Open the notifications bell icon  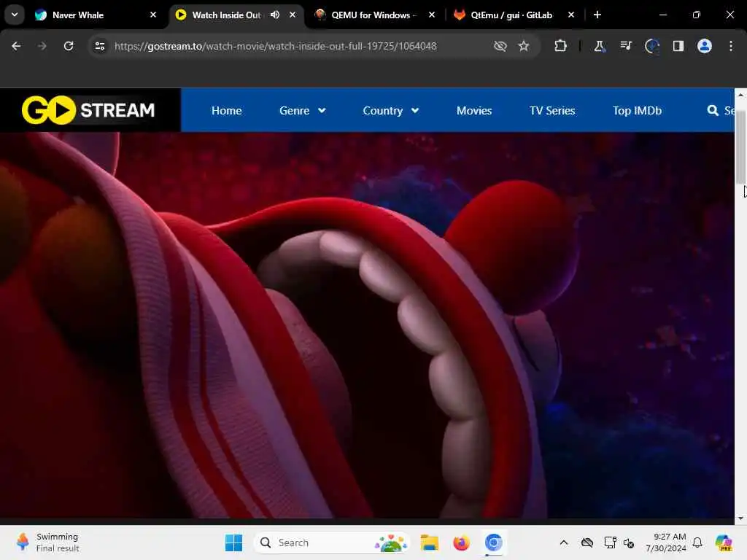697,542
